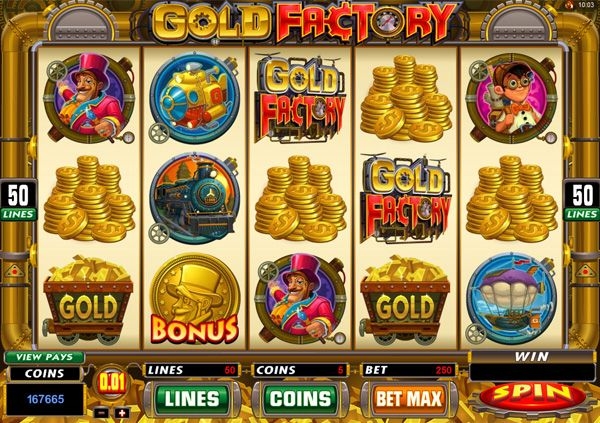
Task: Click the right 50 LINES indicator
Action: (x=582, y=201)
